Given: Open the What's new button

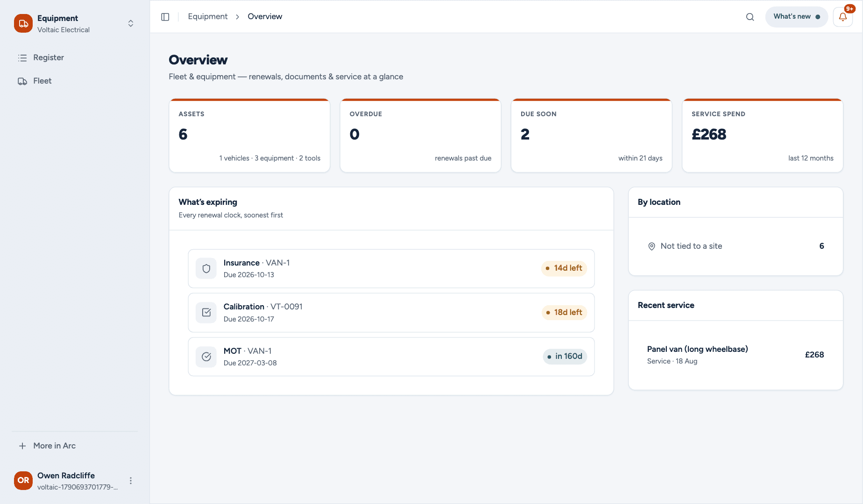Looking at the screenshot, I should (x=797, y=17).
